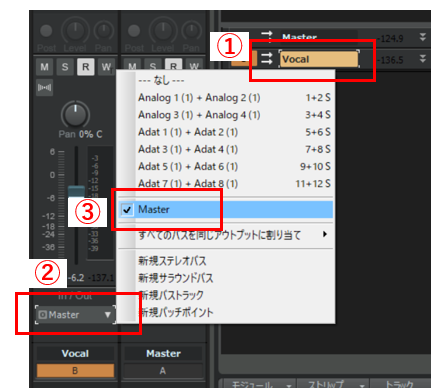Expand Master bus row with double chevron
This screenshot has height=390, width=431.
click(x=422, y=37)
